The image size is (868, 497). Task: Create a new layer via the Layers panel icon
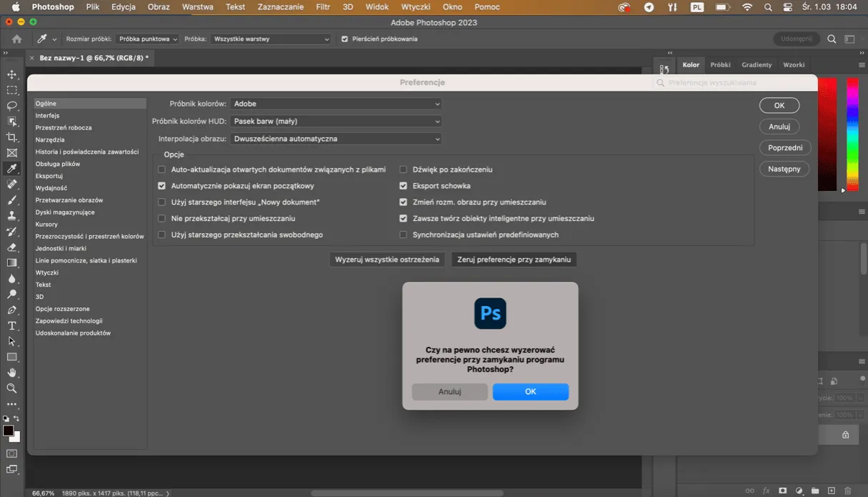pyautogui.click(x=831, y=491)
